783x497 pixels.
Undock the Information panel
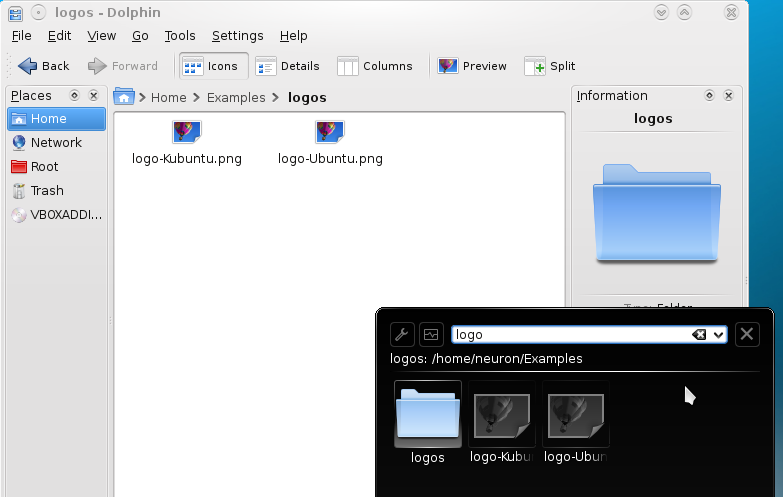709,95
